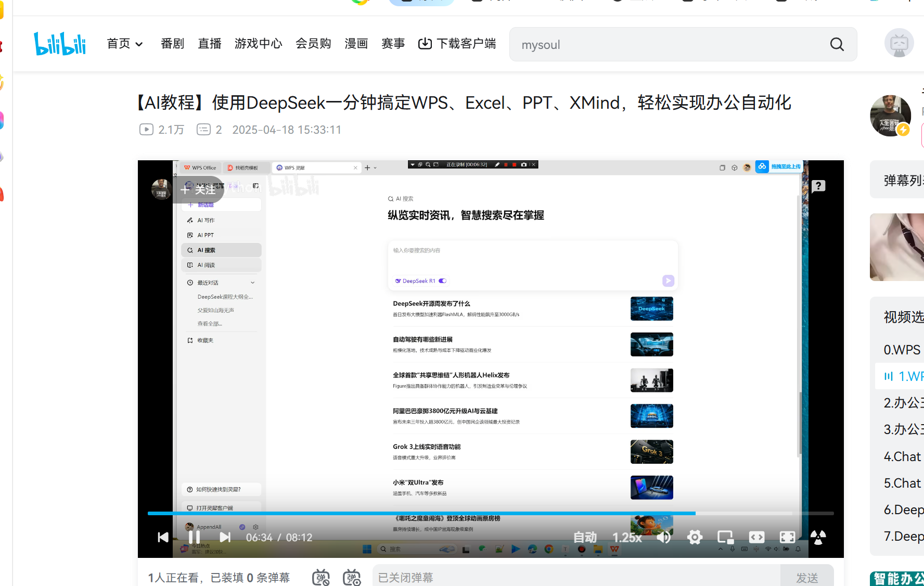Click 如何快速找到灵犀?
This screenshot has height=586, width=924.
(x=221, y=489)
